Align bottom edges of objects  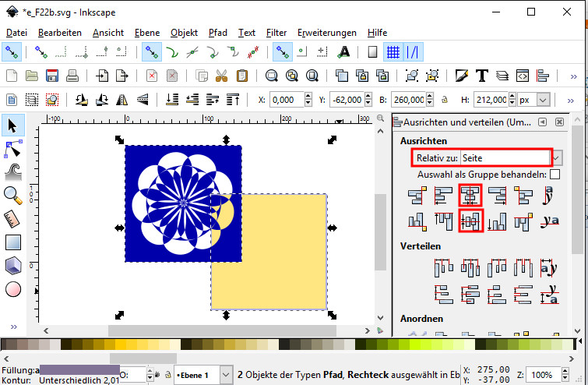click(x=497, y=221)
